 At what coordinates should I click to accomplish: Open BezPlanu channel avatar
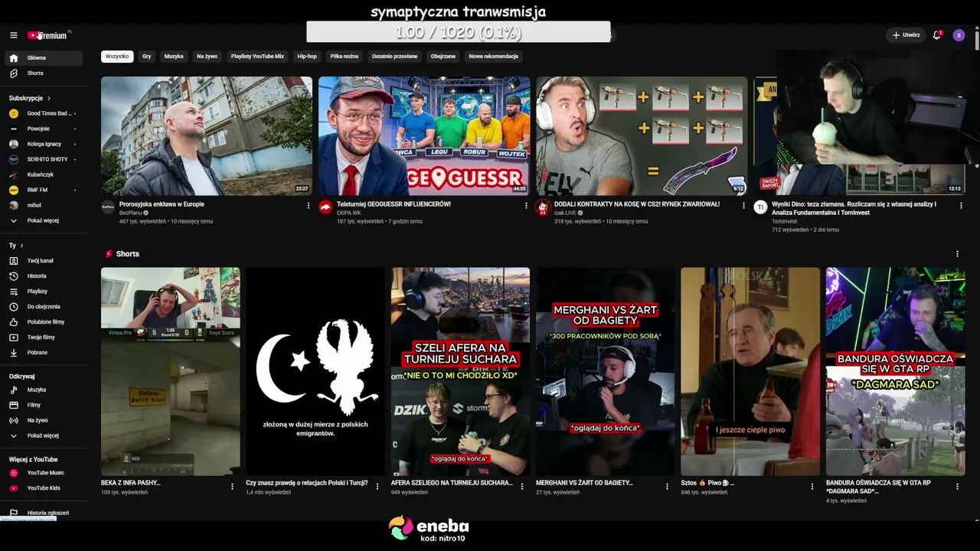tap(108, 207)
